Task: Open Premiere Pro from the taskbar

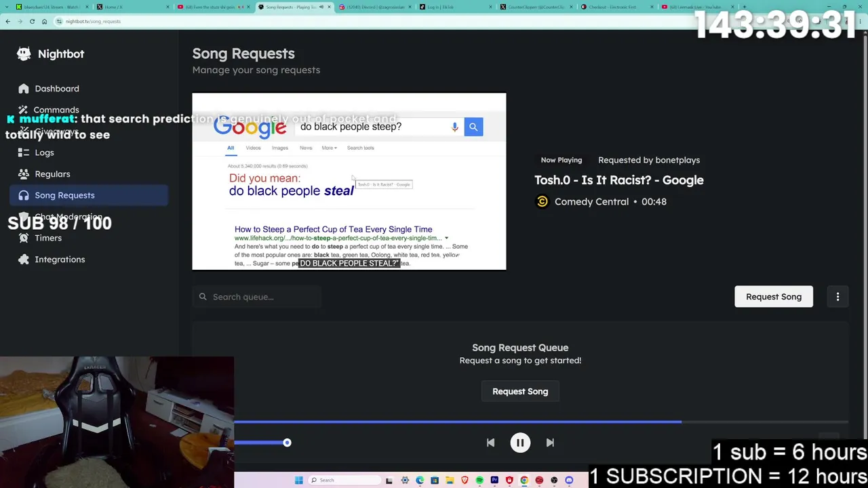Action: (x=494, y=481)
